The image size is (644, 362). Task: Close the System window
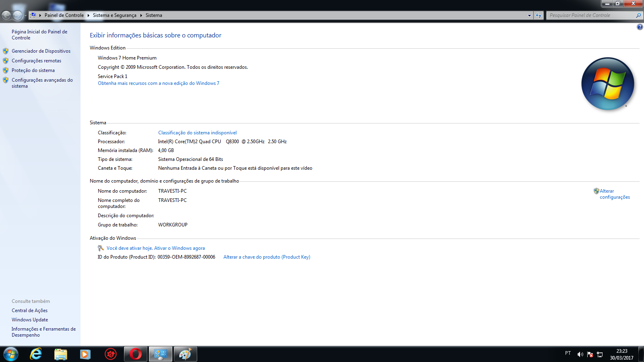[x=633, y=4]
